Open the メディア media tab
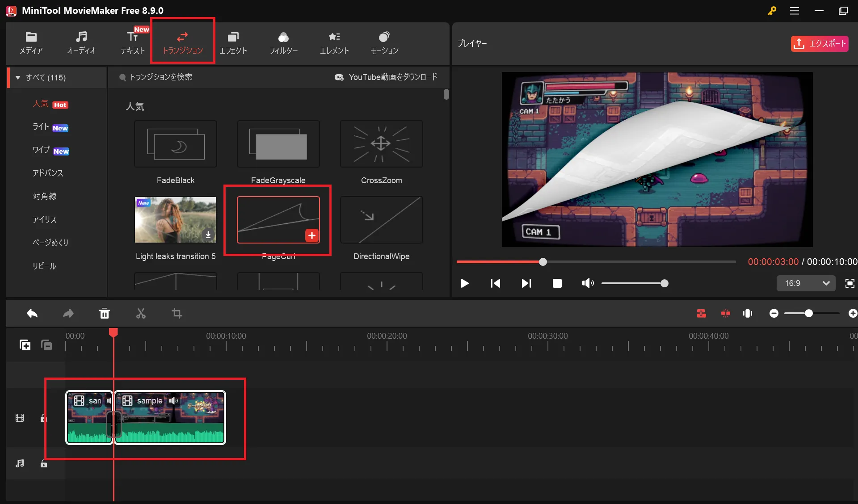The width and height of the screenshot is (858, 504). 31,43
